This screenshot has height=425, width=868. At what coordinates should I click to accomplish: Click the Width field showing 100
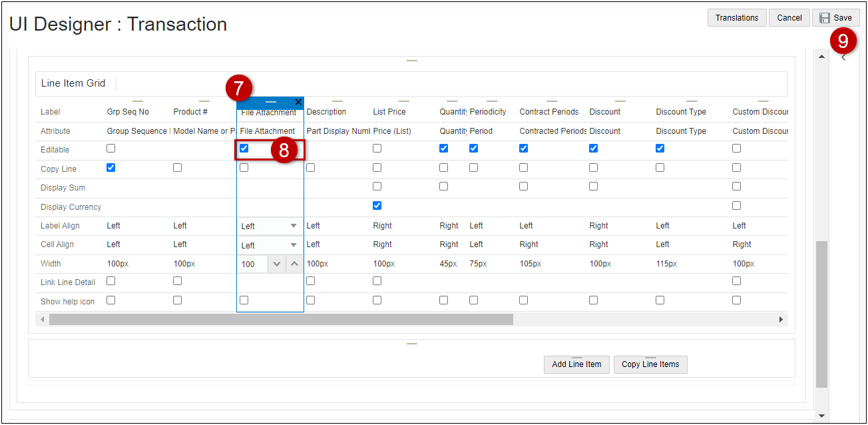[253, 264]
